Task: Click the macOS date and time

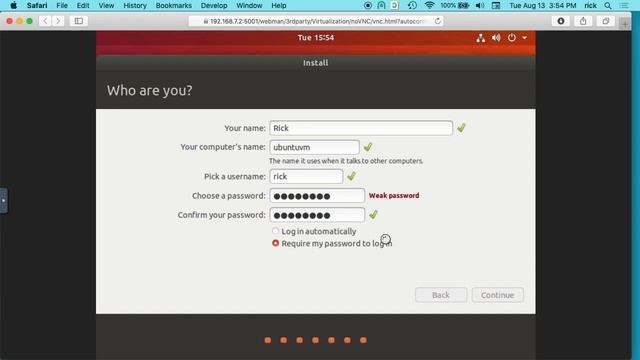Action: pos(542,5)
